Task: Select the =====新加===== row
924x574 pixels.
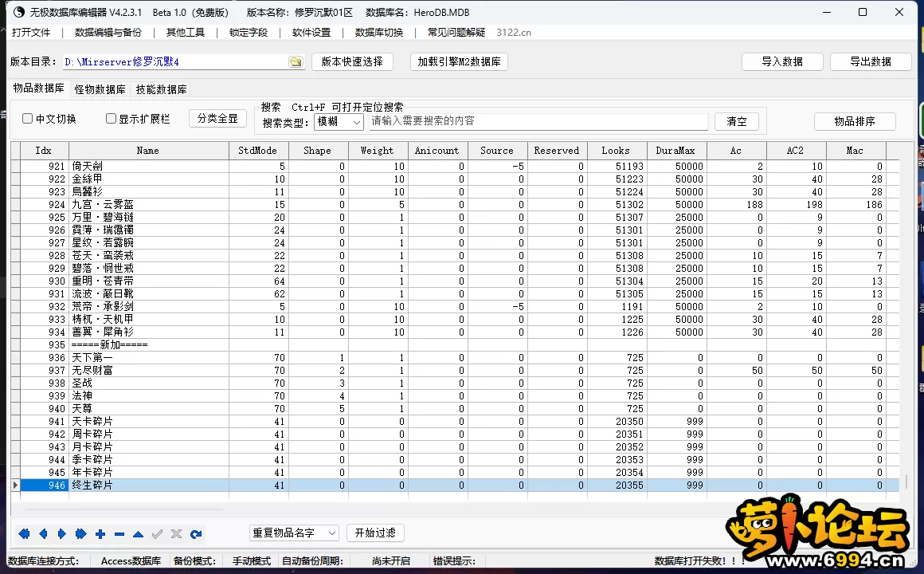Action: tap(460, 345)
